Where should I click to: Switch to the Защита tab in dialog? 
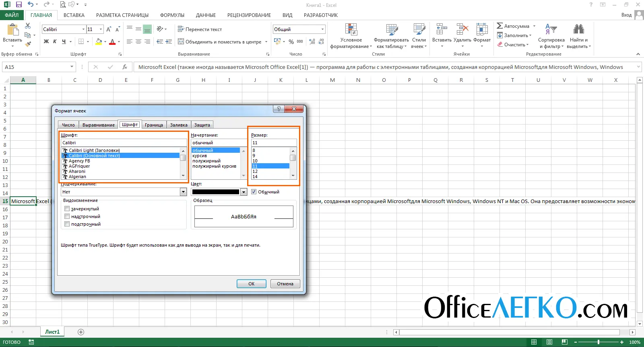(x=202, y=125)
